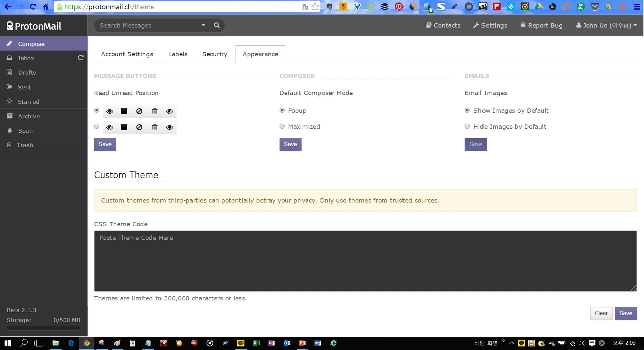Click Report Bug in the top bar
The width and height of the screenshot is (644, 350).
(x=541, y=25)
